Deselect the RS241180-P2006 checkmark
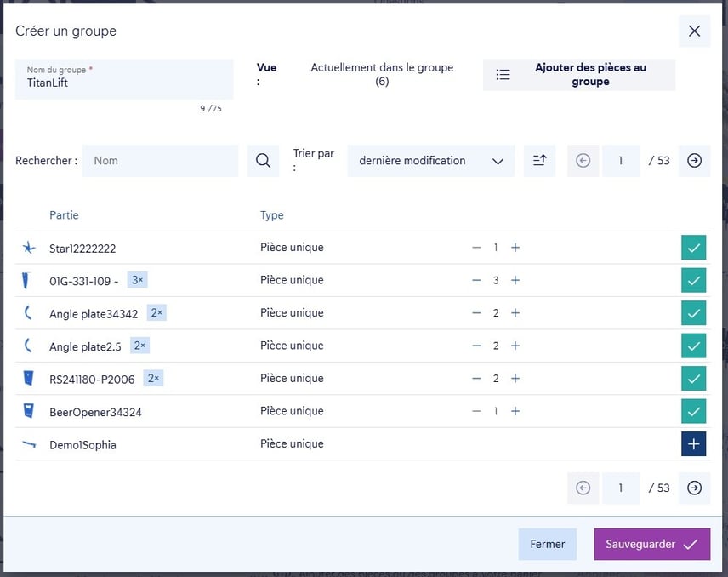The height and width of the screenshot is (577, 728). [x=694, y=379]
